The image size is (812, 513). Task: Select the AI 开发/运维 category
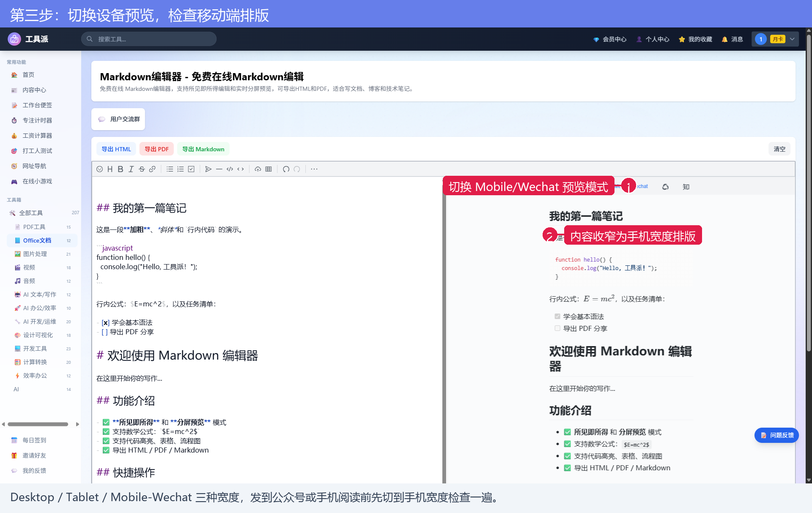pyautogui.click(x=42, y=322)
